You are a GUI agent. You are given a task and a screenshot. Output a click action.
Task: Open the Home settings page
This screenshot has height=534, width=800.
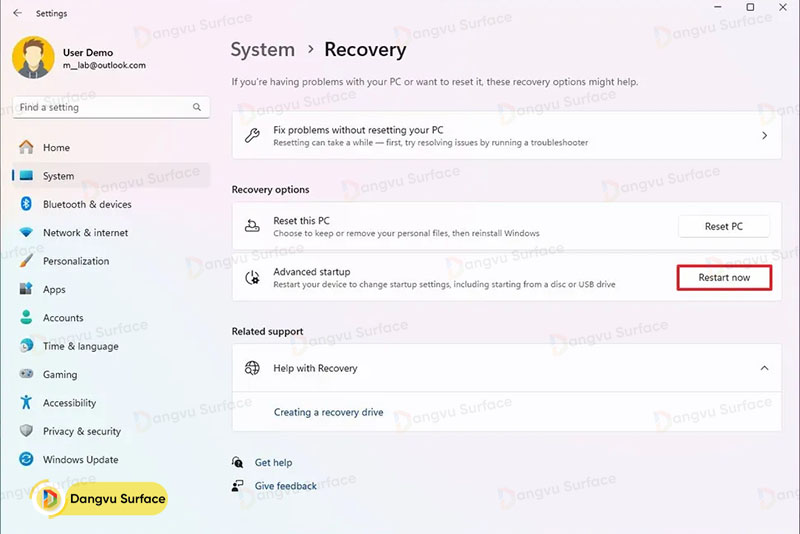[56, 148]
